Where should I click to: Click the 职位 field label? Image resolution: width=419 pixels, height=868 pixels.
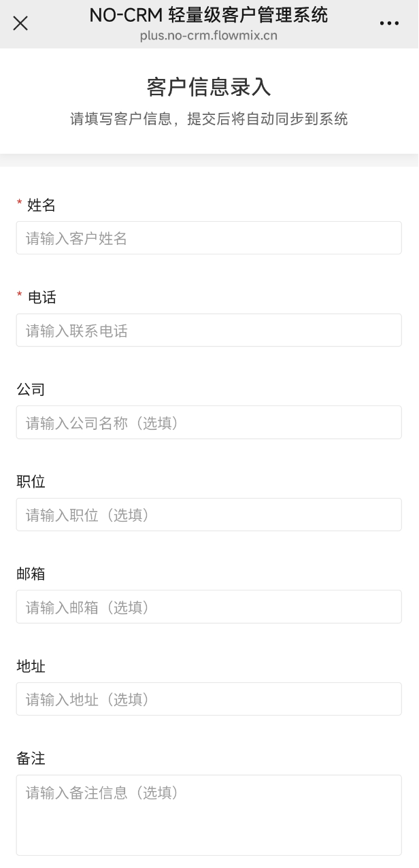tap(31, 482)
